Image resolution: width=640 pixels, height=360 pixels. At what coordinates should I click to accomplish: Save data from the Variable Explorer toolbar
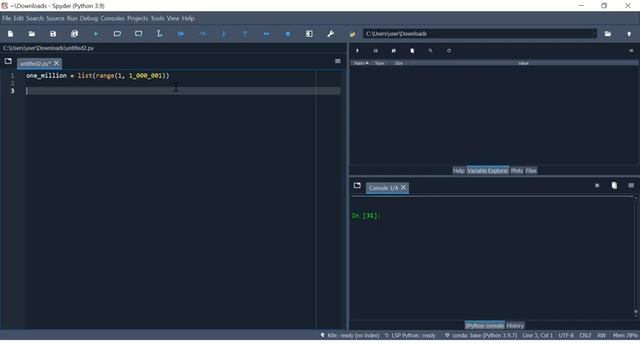(x=376, y=51)
